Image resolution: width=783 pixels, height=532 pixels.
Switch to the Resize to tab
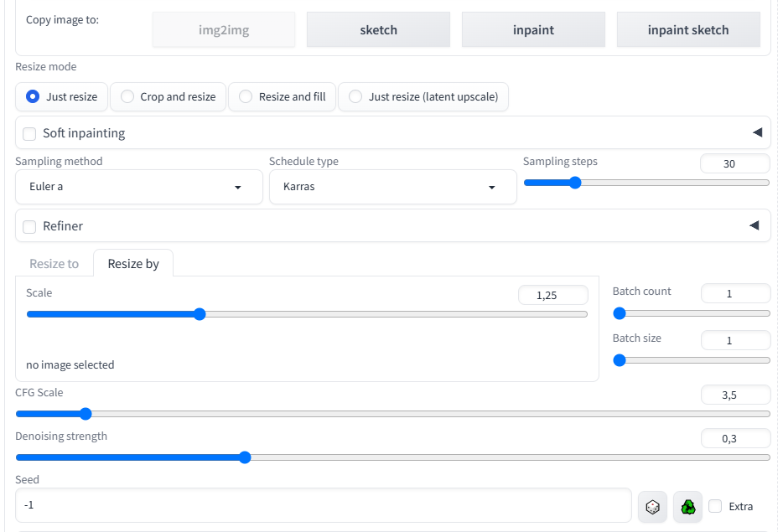tap(54, 264)
